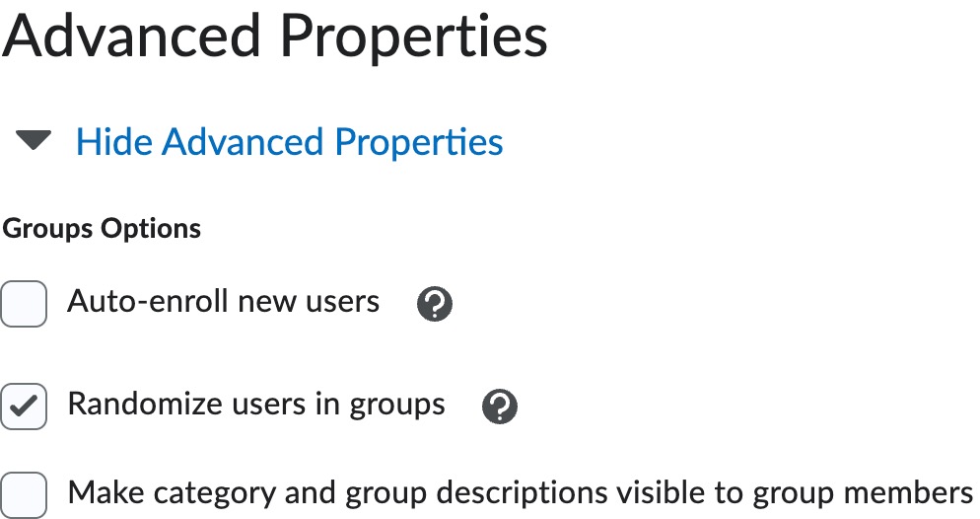Viewport: 980px width, 519px height.
Task: Show help for randomizing users in groups
Action: (500, 407)
